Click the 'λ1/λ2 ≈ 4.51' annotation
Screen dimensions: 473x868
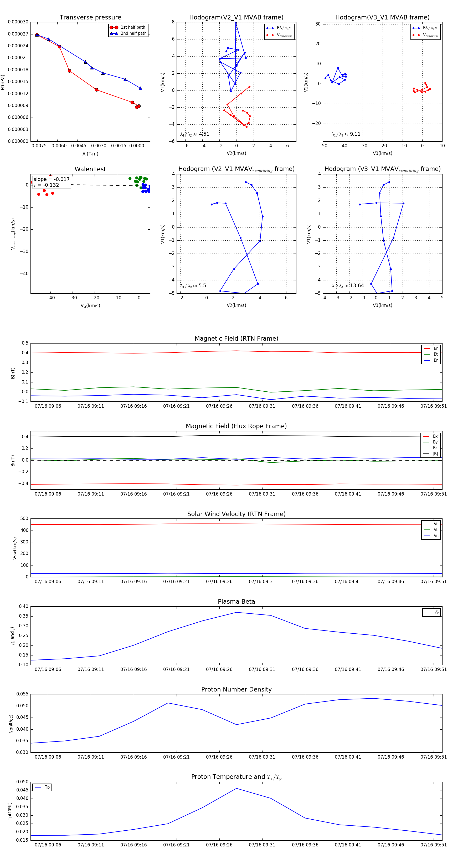pyautogui.click(x=194, y=134)
